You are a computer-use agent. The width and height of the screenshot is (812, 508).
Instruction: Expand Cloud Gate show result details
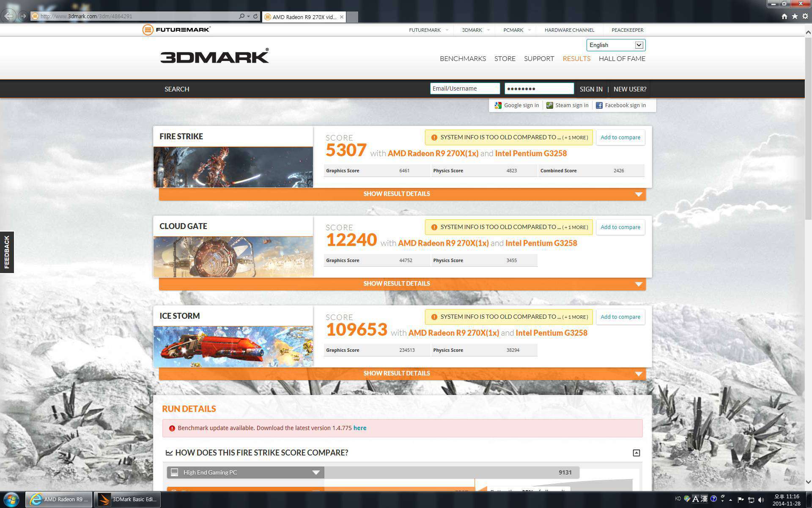[402, 284]
